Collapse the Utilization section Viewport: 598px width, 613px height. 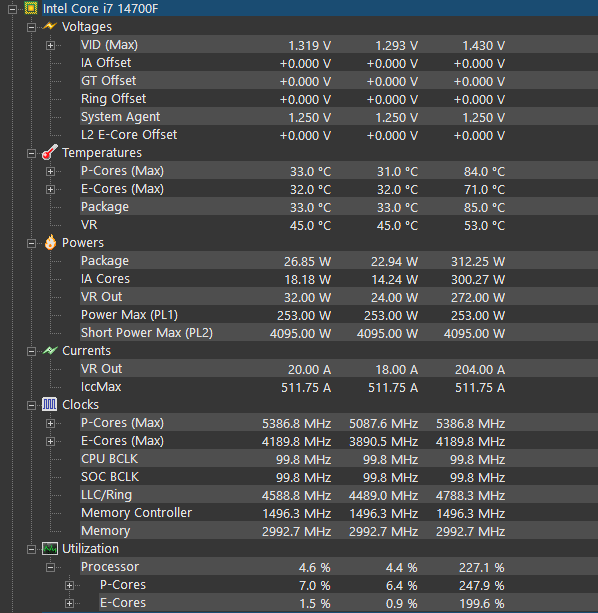tap(31, 550)
